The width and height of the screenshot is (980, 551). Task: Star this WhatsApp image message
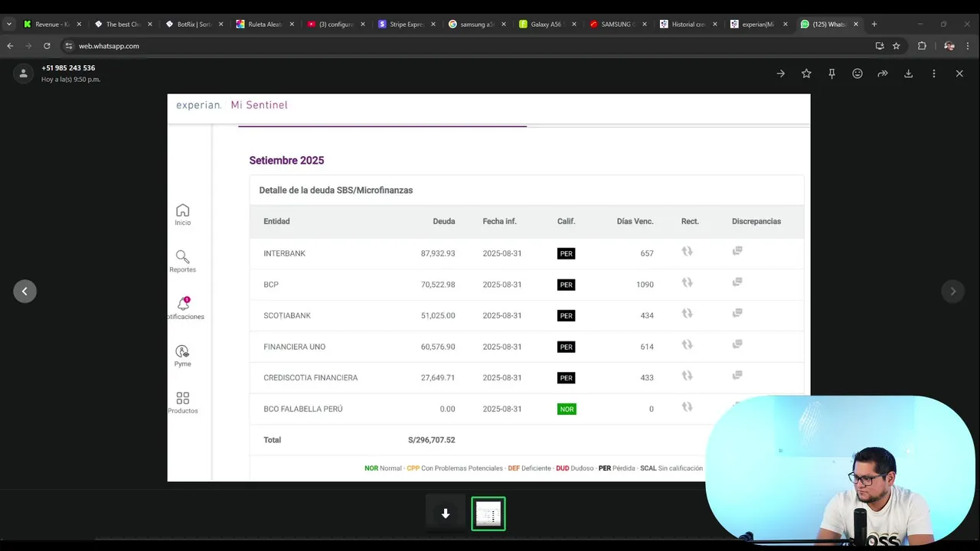[806, 73]
